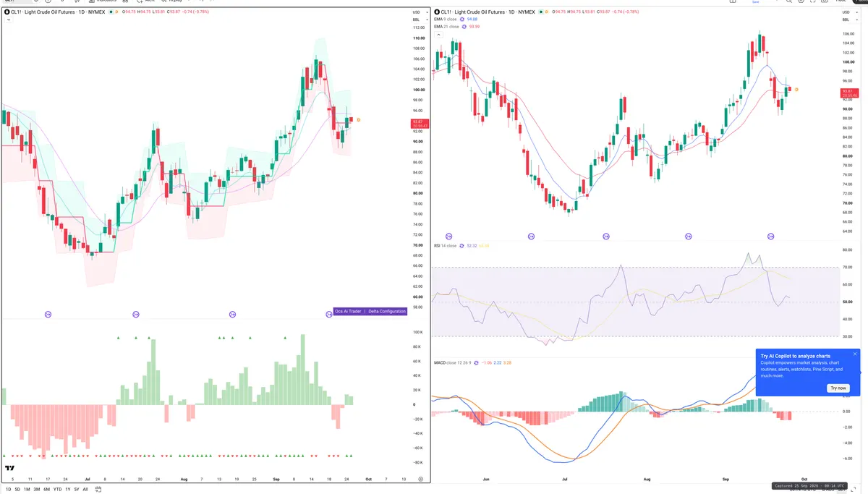This screenshot has height=494, width=868.
Task: Click the orange D icon on left chart legend
Action: coord(117,12)
